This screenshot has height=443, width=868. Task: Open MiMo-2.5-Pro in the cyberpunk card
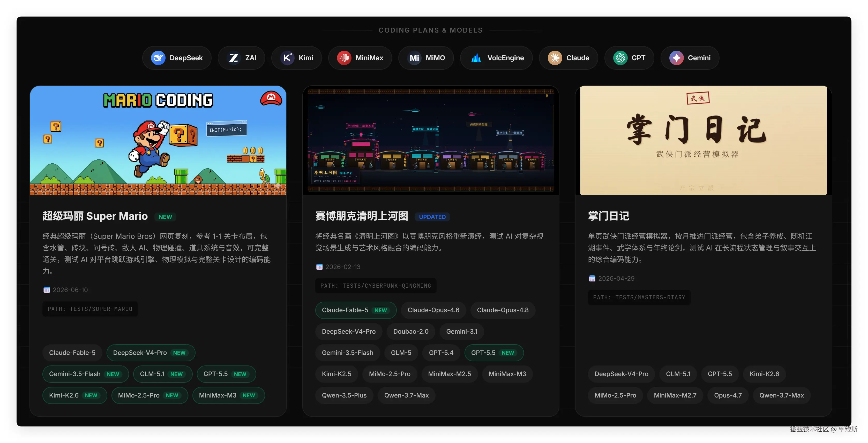390,374
